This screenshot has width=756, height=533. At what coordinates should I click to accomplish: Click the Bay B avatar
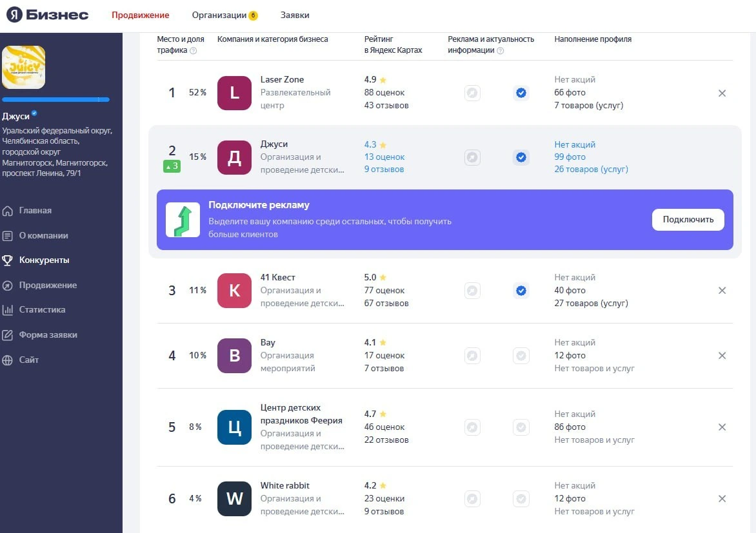[x=234, y=356]
